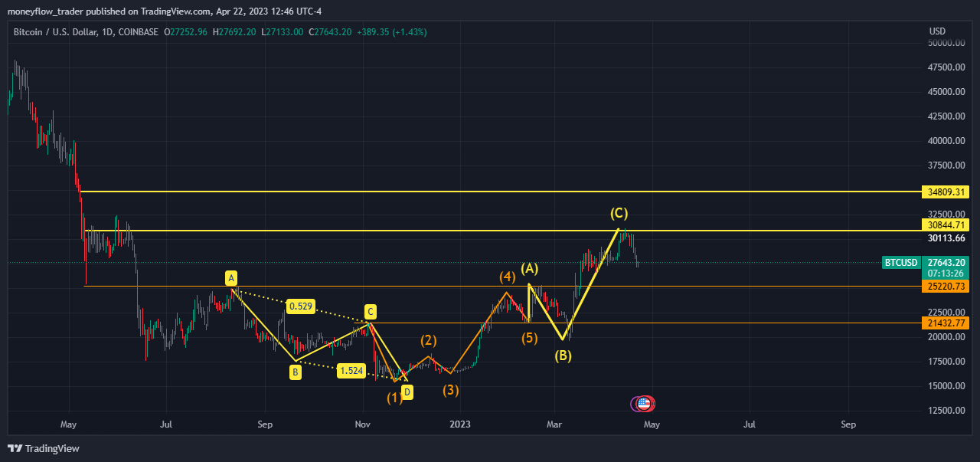
Task: Click the 15000.00 price axis tick
Action: (946, 386)
